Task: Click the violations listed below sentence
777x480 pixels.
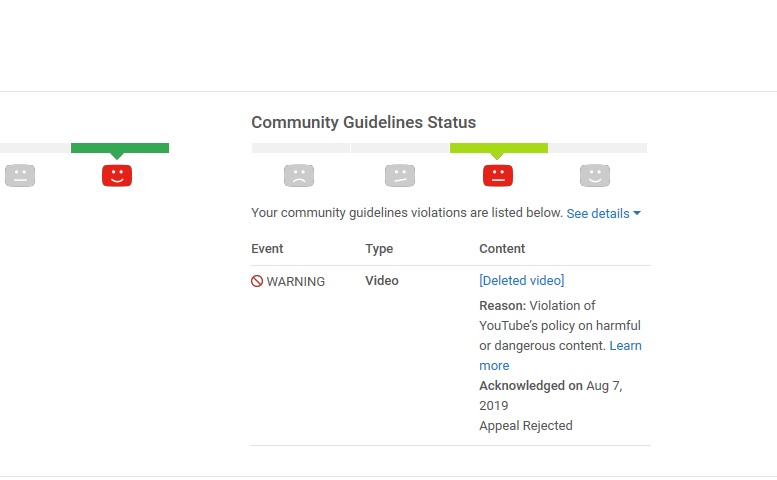Action: 407,213
